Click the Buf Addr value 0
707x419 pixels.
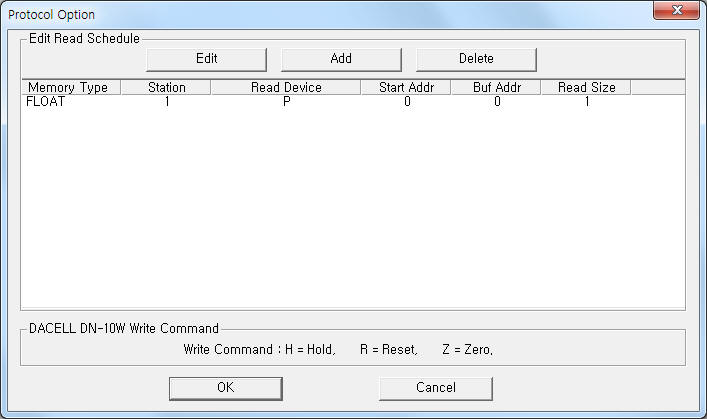[x=497, y=101]
